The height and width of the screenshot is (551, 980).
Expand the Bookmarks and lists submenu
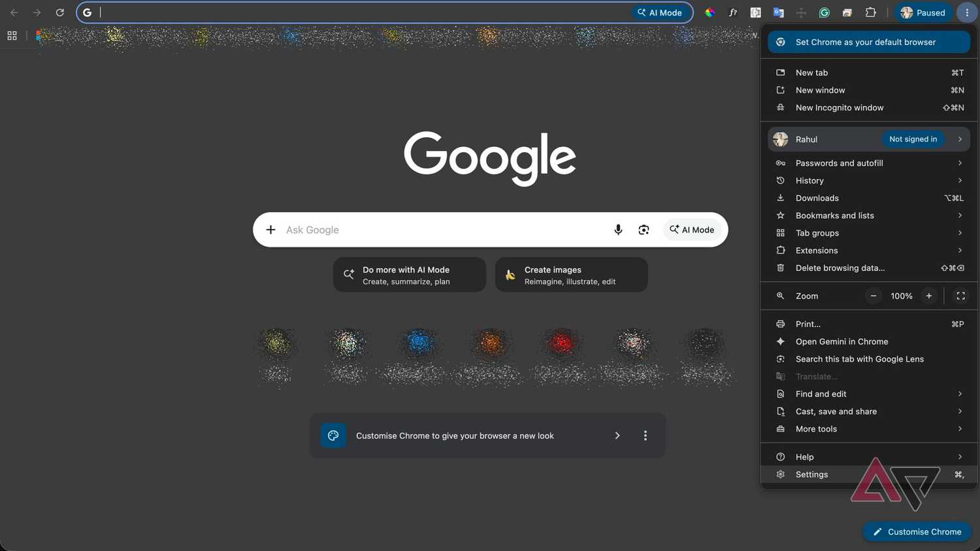tap(869, 215)
